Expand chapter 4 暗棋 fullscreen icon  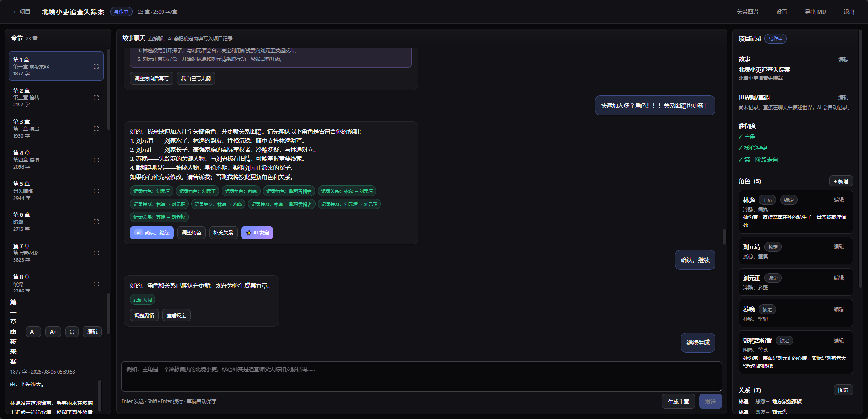pos(96,160)
